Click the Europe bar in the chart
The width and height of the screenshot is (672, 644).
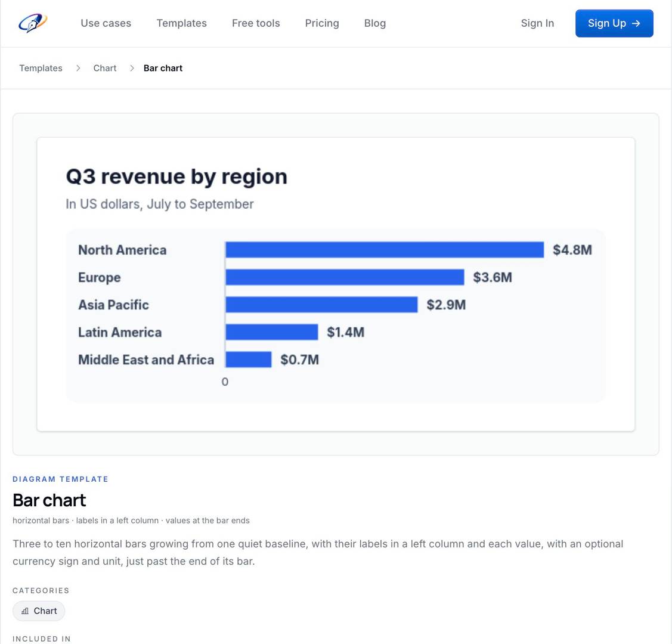[x=345, y=277]
